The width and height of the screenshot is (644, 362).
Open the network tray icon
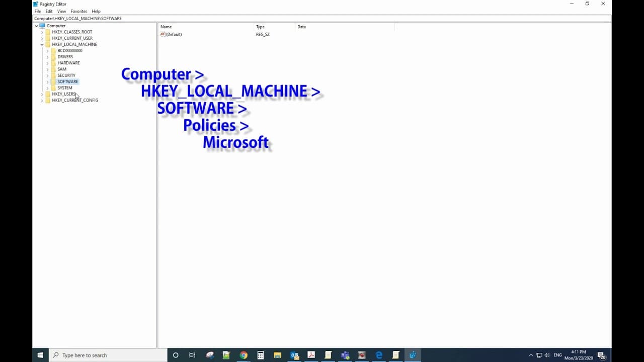(539, 355)
